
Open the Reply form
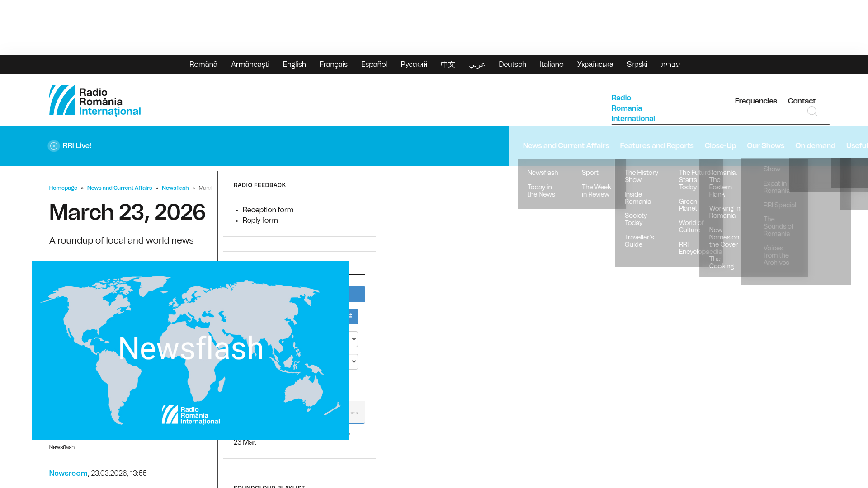pyautogui.click(x=260, y=220)
